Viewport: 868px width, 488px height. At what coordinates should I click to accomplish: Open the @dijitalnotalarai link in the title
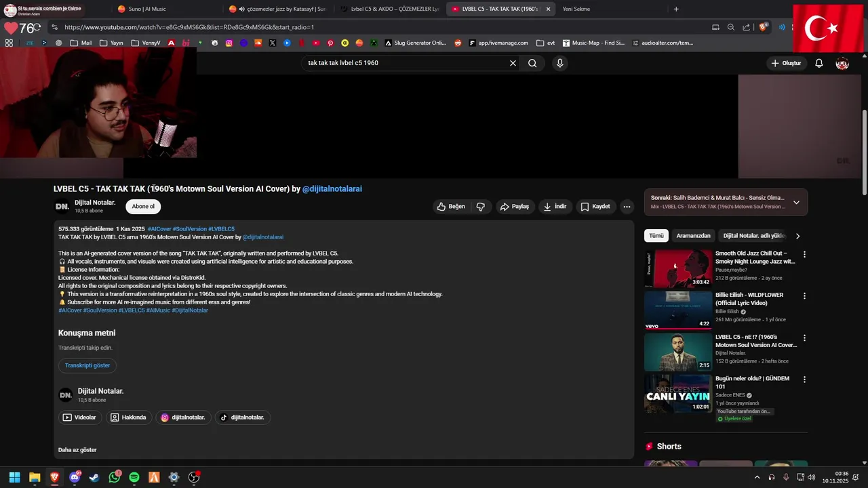point(332,189)
